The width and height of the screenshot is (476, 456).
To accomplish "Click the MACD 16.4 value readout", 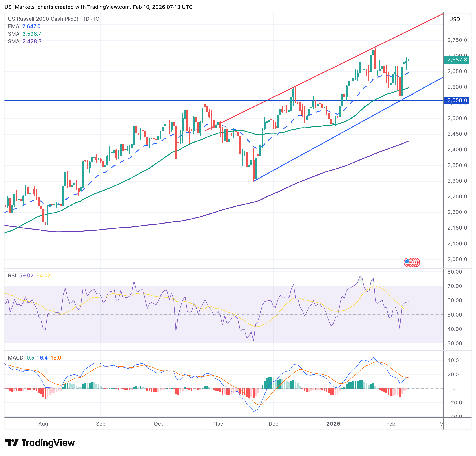I will point(42,358).
